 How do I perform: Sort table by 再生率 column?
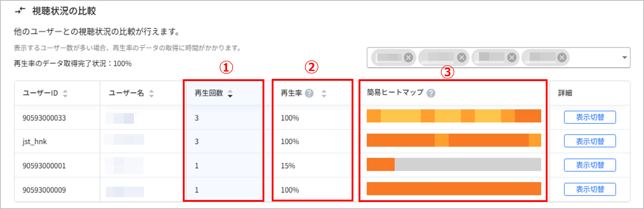[x=324, y=93]
